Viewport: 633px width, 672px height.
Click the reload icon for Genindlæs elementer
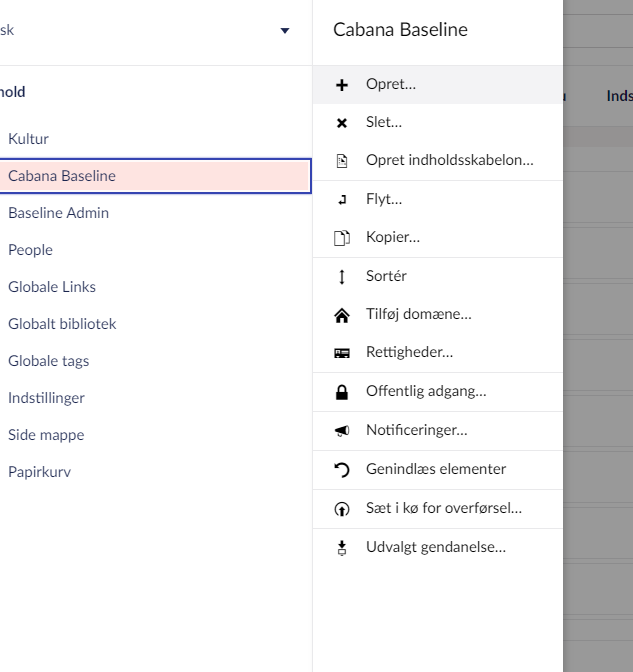coord(342,470)
